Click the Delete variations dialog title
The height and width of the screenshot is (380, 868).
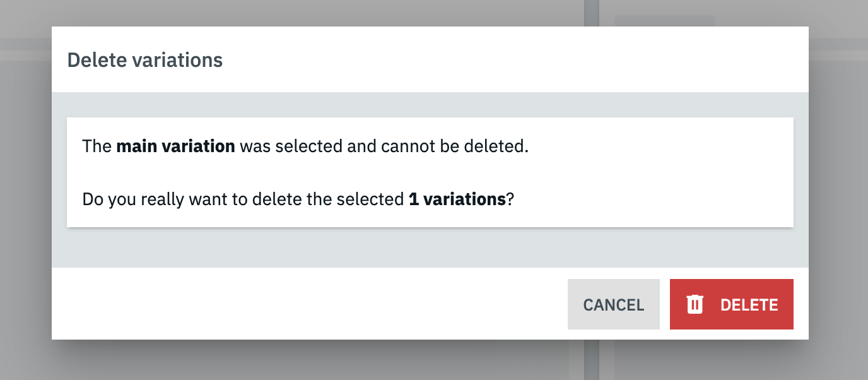(144, 60)
